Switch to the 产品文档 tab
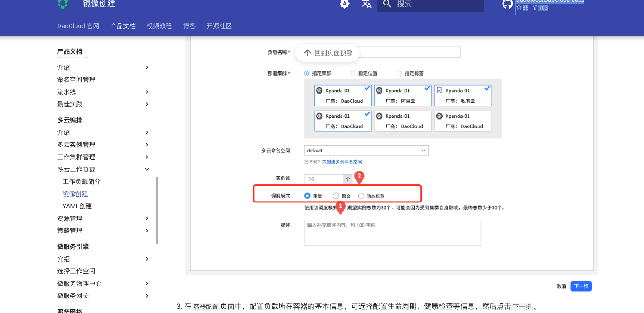 click(x=123, y=26)
